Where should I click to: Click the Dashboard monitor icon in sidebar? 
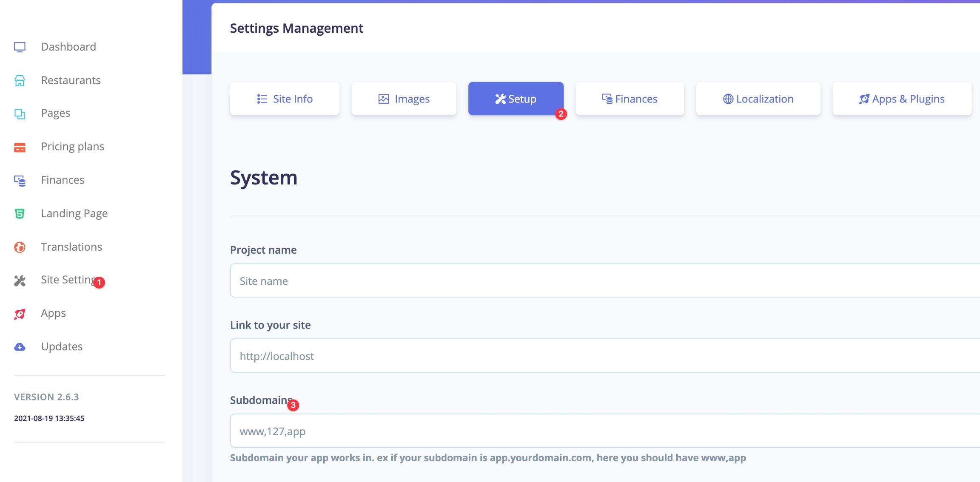click(20, 47)
